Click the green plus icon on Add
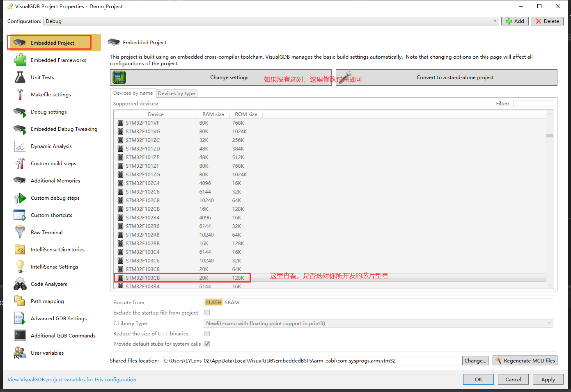The height and width of the screenshot is (392, 571). tap(509, 21)
